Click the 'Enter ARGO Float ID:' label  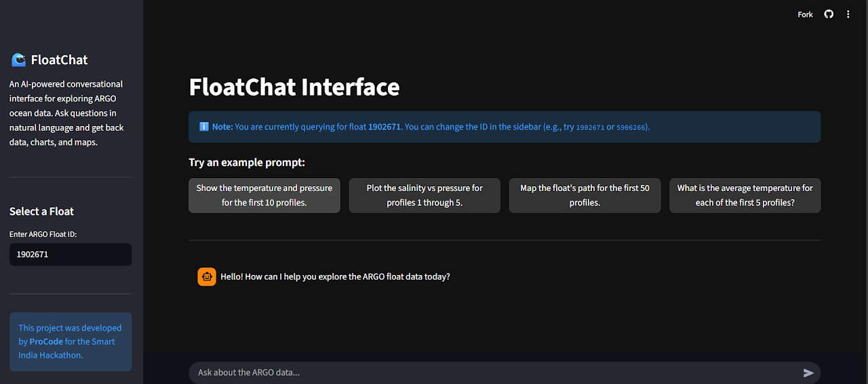pyautogui.click(x=43, y=234)
